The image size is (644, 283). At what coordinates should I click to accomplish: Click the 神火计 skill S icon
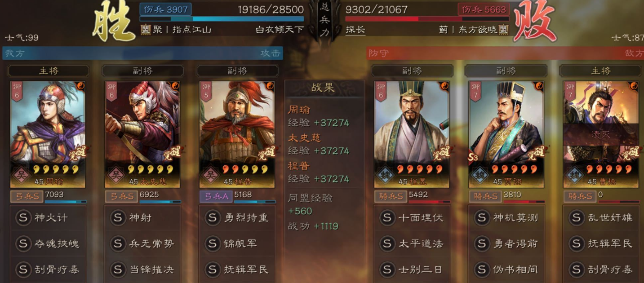(x=23, y=218)
